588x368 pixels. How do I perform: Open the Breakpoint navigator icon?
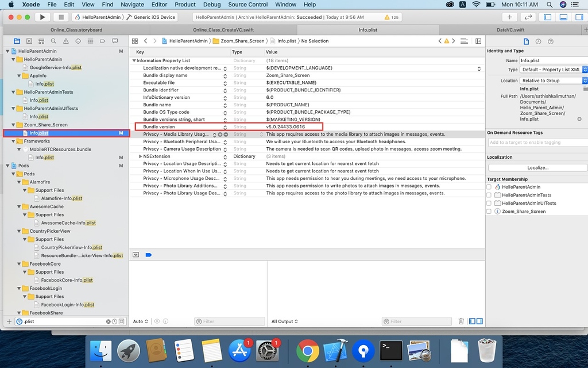point(102,41)
